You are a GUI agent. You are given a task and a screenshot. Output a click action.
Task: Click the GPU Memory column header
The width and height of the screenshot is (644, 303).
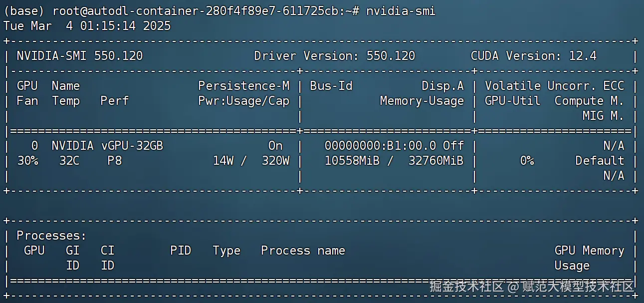589,251
